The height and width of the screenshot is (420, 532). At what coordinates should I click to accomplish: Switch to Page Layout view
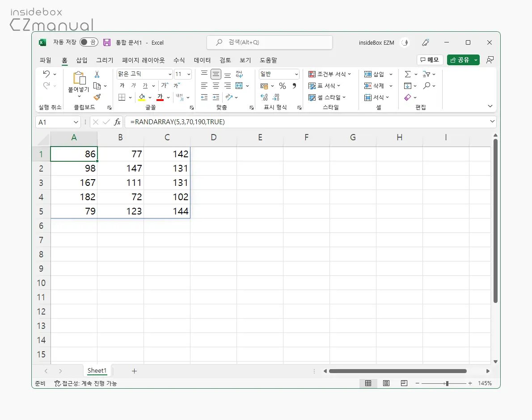click(386, 383)
